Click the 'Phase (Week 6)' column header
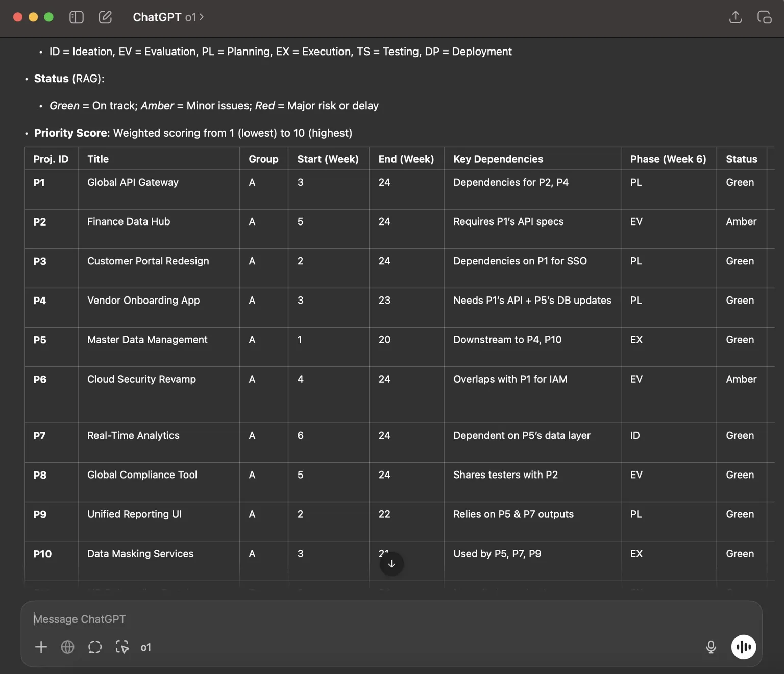 668,159
